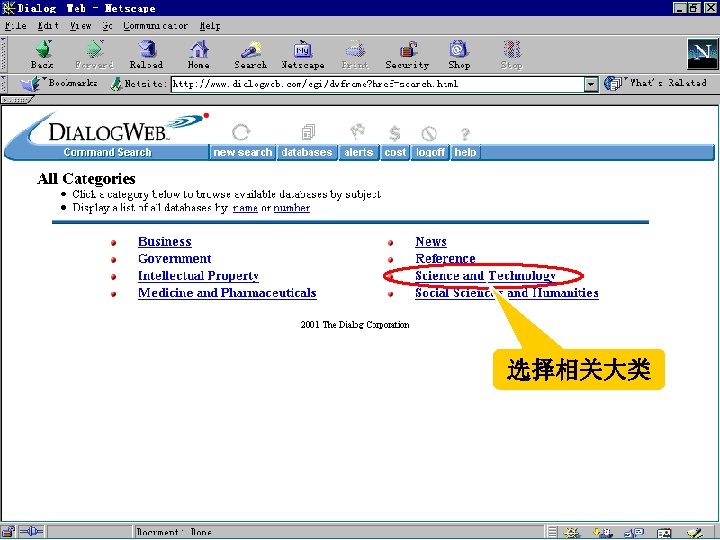Viewport: 720px width, 540px height.
Task: Open the File menu
Action: click(x=16, y=26)
